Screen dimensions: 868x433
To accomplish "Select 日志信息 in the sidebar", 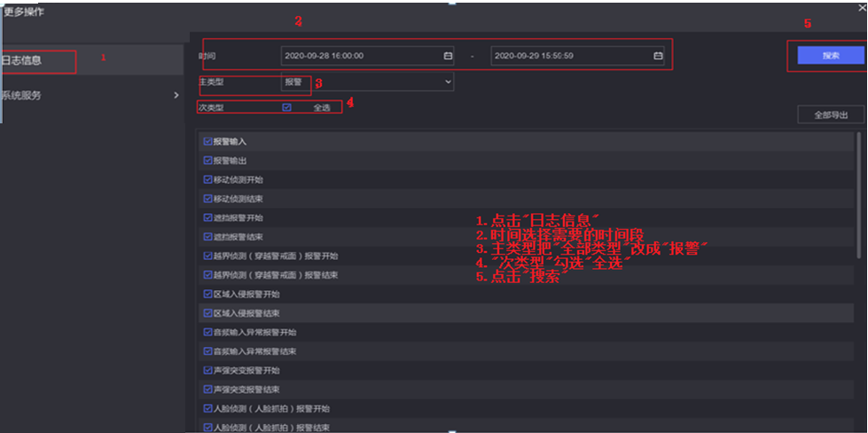I will (91, 59).
